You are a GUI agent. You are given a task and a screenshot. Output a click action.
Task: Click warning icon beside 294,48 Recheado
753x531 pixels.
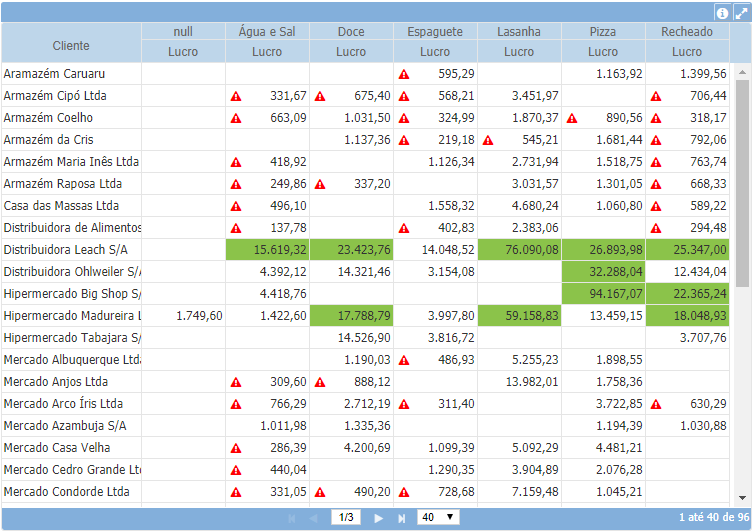coord(656,229)
